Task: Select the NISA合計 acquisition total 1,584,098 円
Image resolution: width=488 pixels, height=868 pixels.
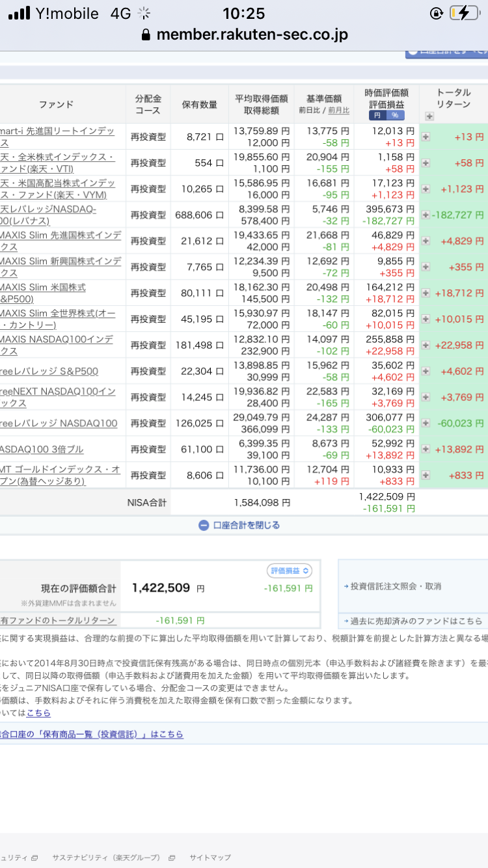Action: tap(262, 502)
